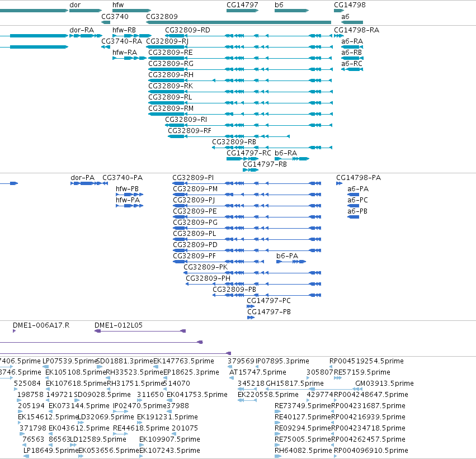Open protein CG32809-PF

(x=194, y=256)
